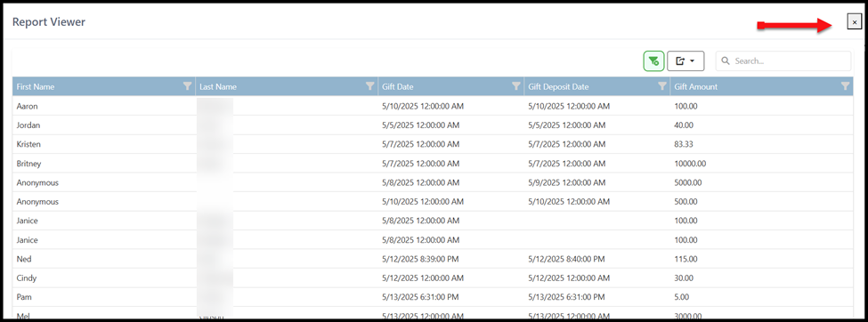Screen dimensions: 868x322
Task: Click the 5/12/2025 8:40:00 PM deposit date
Action: (x=566, y=259)
